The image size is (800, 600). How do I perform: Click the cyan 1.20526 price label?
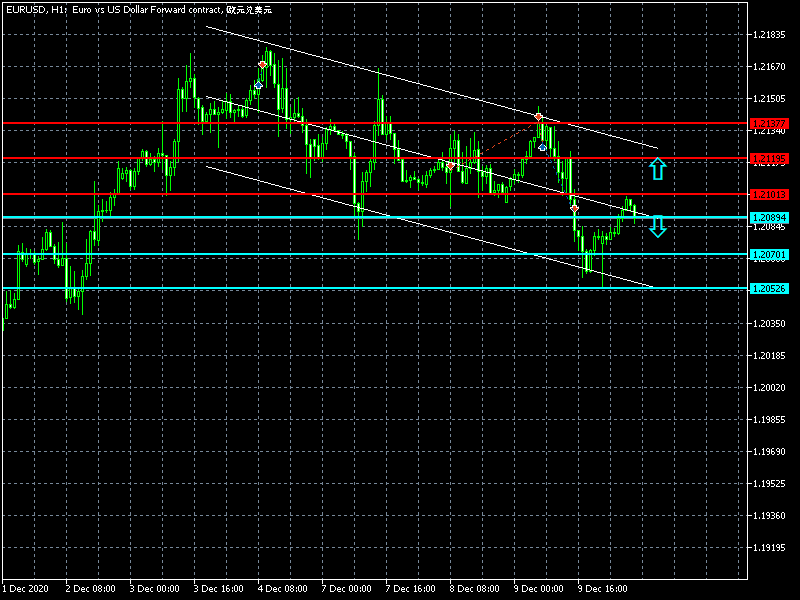pyautogui.click(x=769, y=289)
